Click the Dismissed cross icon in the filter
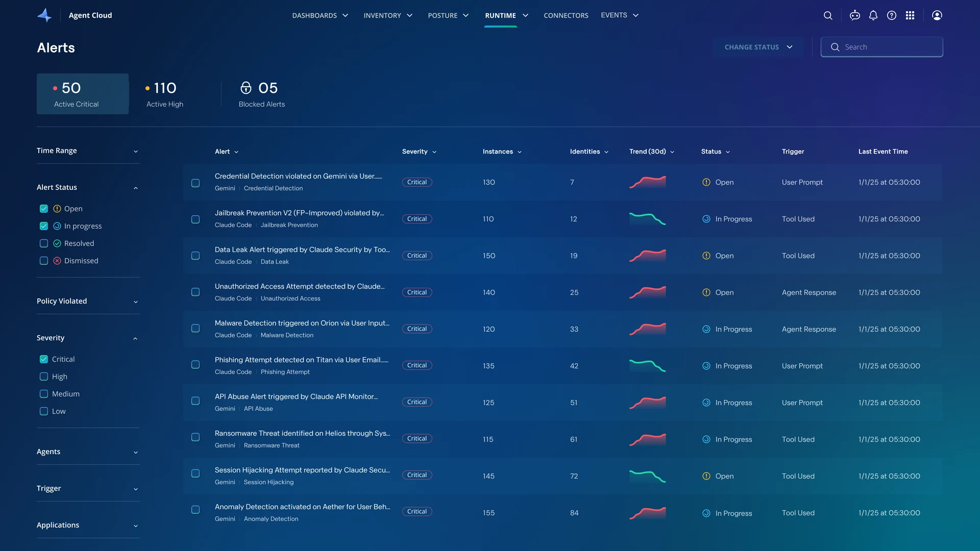The width and height of the screenshot is (980, 551). pos(57,261)
